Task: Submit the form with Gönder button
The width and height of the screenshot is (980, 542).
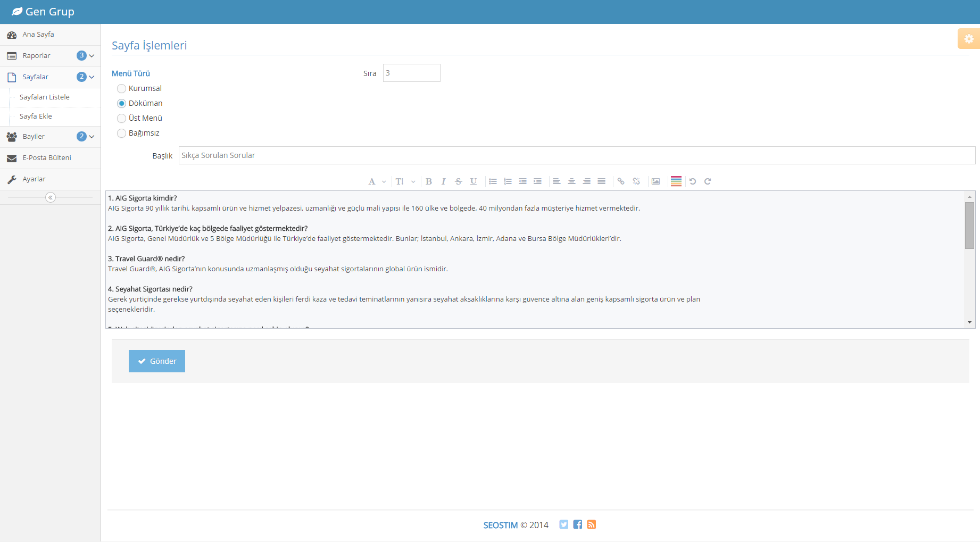Action: tap(157, 361)
